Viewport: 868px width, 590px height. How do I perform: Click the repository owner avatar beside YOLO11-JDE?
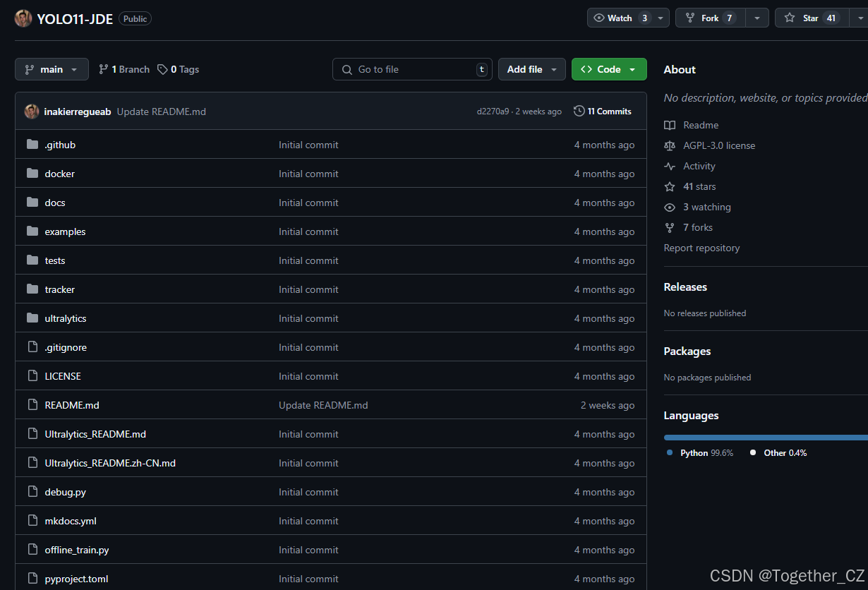23,19
